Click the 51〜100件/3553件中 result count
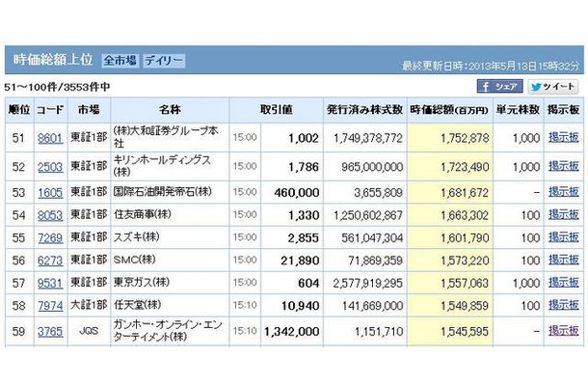 [57, 87]
